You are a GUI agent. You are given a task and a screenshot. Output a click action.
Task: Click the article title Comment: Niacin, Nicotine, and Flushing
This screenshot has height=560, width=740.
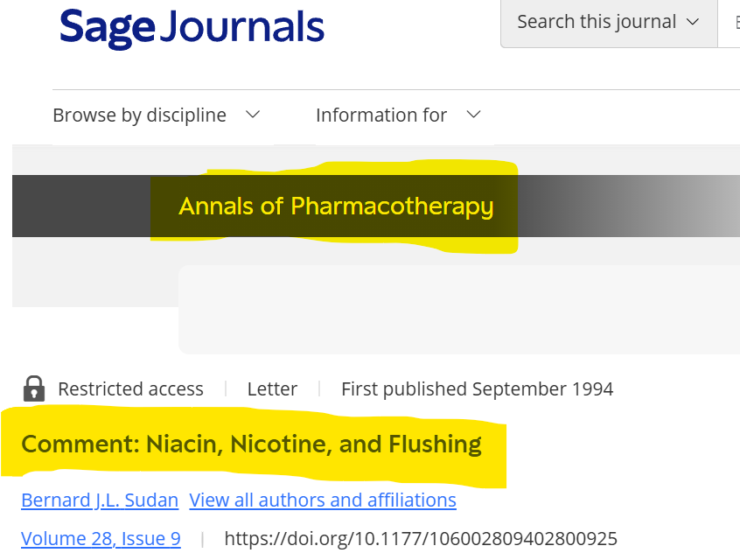click(252, 444)
